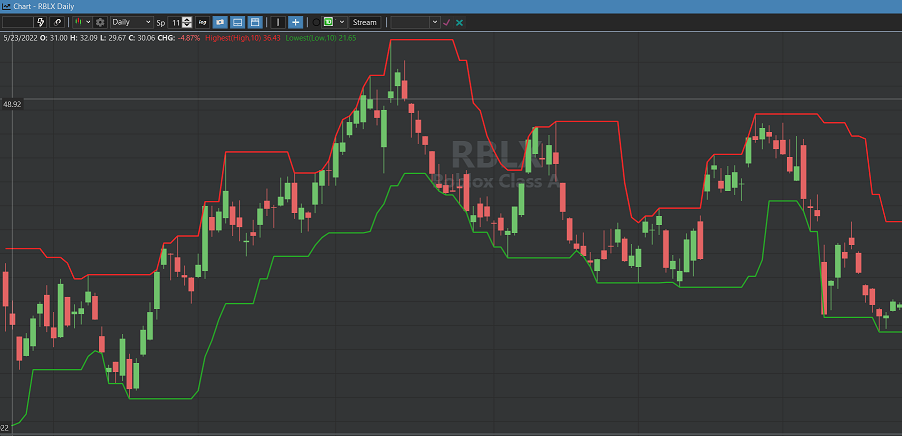902x436 pixels.
Task: Open the candlestick chart style dropdown
Action: pos(82,22)
